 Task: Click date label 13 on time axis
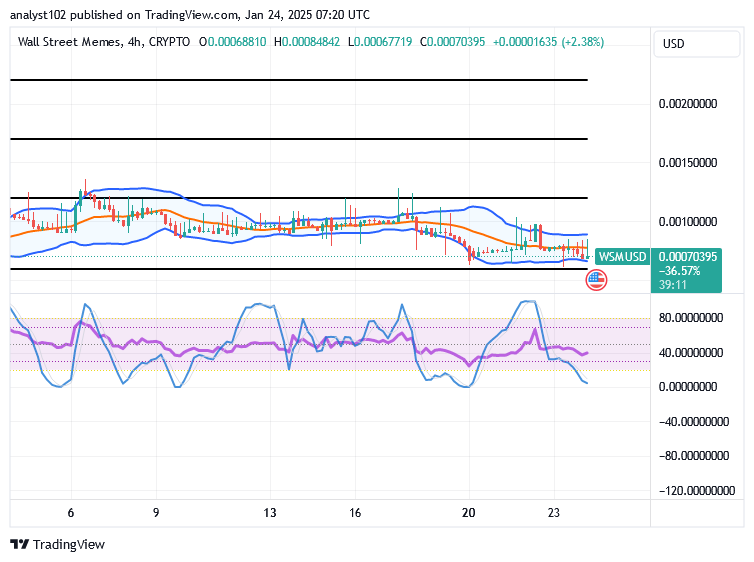[x=270, y=513]
